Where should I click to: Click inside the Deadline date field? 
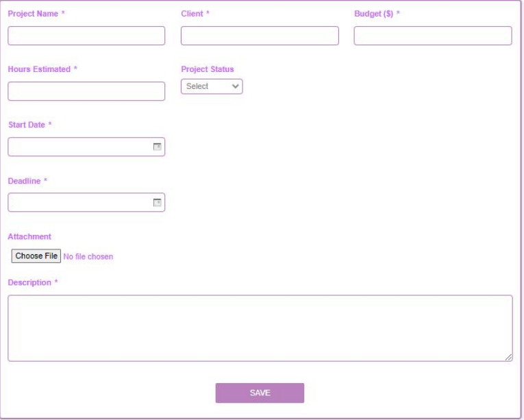[79, 202]
